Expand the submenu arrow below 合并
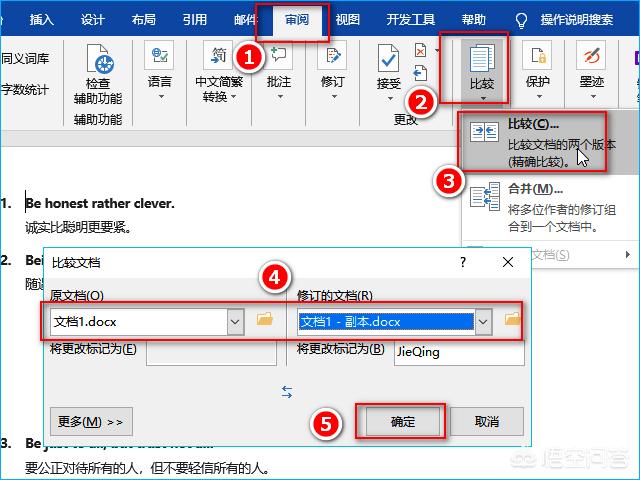 click(x=628, y=255)
